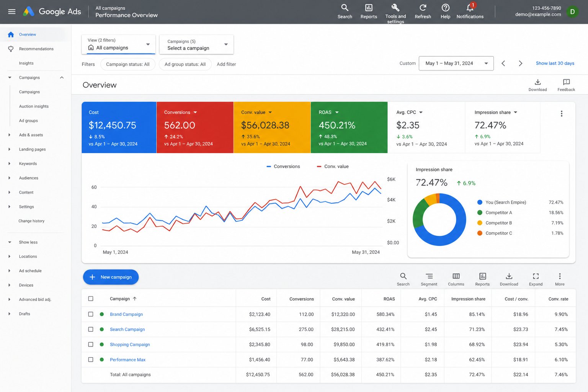Click the Refresh icon
Screen dimensions: 588x392
point(423,11)
